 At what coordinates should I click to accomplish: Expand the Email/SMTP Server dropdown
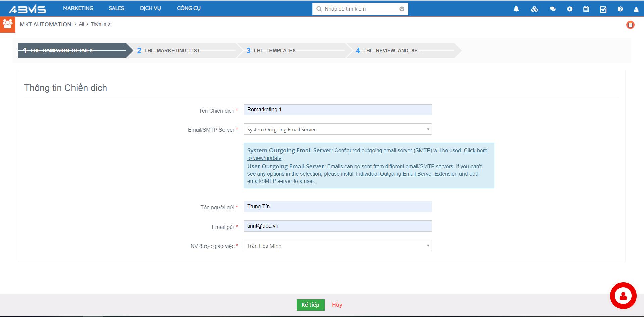[x=338, y=129]
